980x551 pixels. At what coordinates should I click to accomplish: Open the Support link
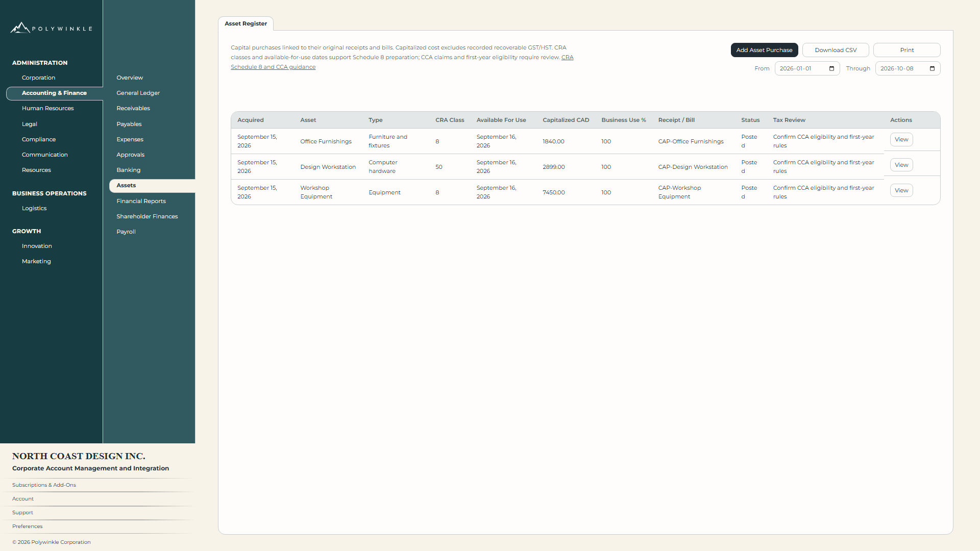click(22, 513)
